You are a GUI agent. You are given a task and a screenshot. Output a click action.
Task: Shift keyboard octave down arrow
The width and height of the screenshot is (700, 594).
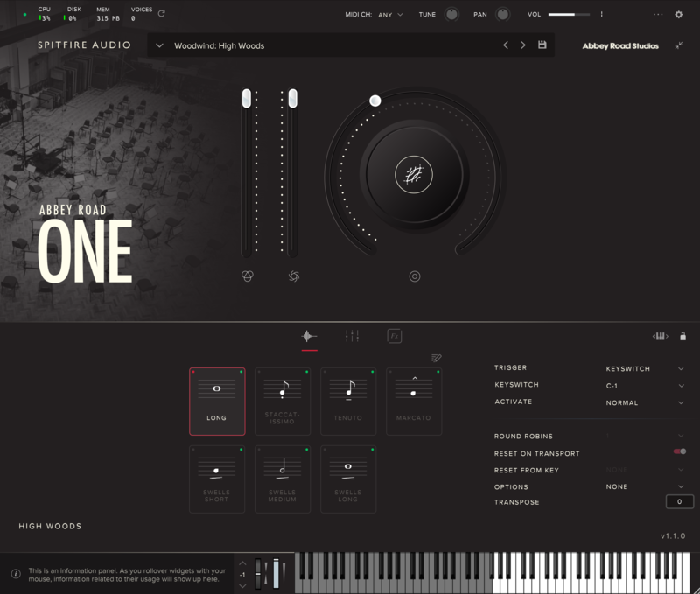242,585
